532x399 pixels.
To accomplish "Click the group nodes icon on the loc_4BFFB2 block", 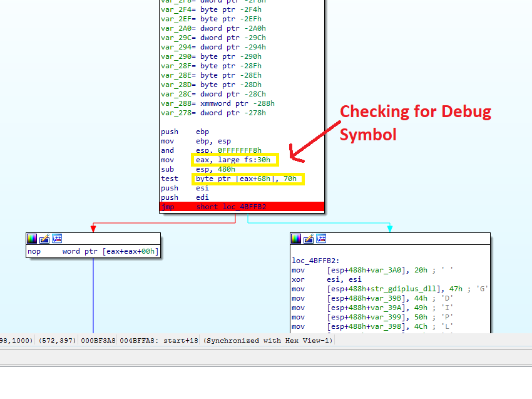I will click(321, 239).
